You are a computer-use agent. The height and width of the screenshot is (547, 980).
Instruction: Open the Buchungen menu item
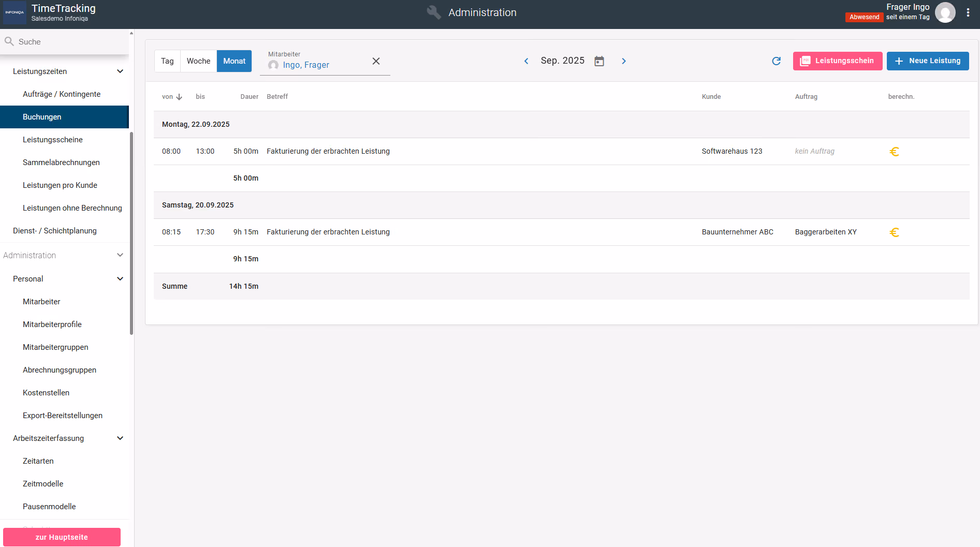click(64, 117)
